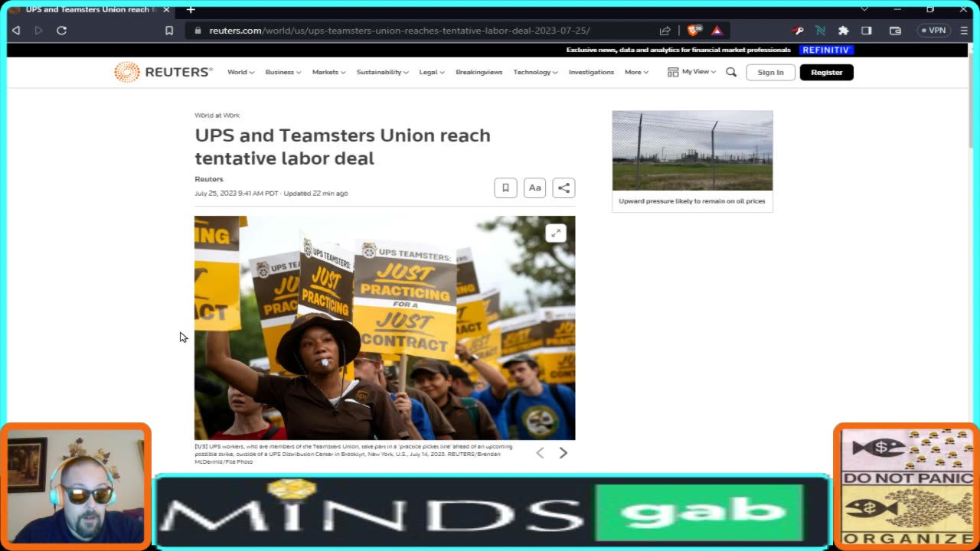This screenshot has height=551, width=980.
Task: Expand the picket line photo fullscreen
Action: click(x=556, y=233)
